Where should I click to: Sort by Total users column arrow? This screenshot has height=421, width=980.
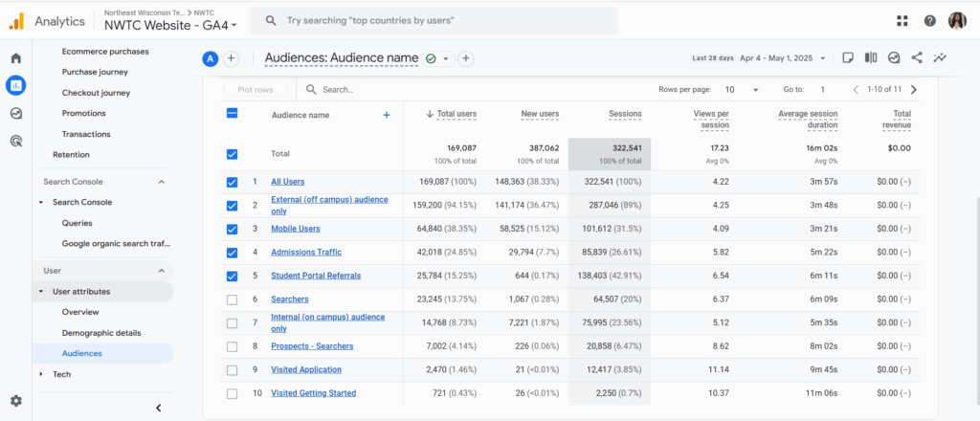click(430, 114)
